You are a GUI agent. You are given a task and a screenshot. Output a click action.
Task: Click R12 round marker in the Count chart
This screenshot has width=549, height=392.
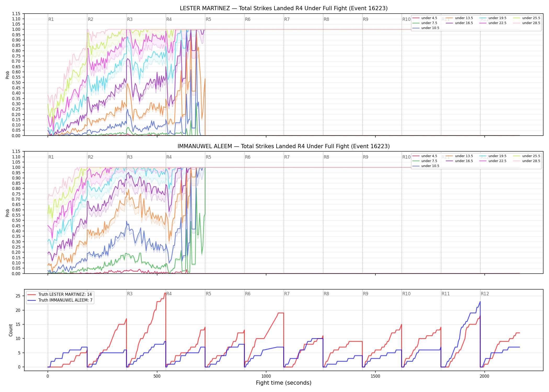pos(485,294)
